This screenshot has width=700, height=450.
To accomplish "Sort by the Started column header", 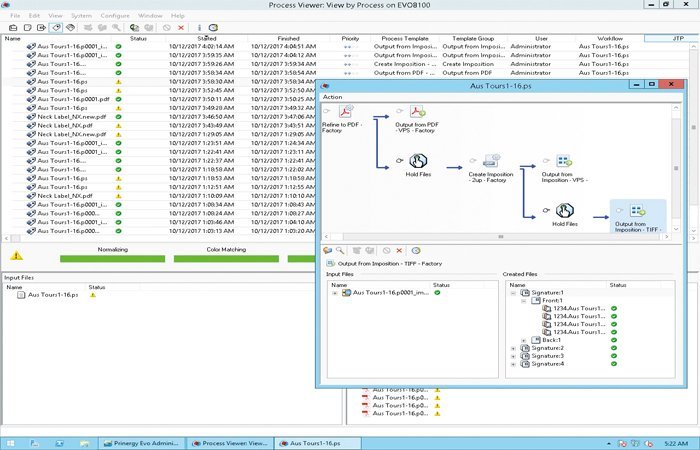I will pyautogui.click(x=207, y=38).
